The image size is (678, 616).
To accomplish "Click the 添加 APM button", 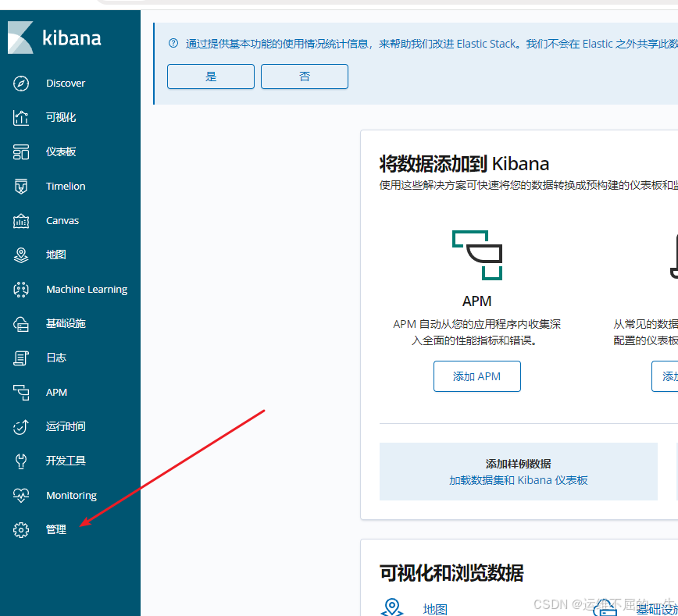I will coord(477,376).
